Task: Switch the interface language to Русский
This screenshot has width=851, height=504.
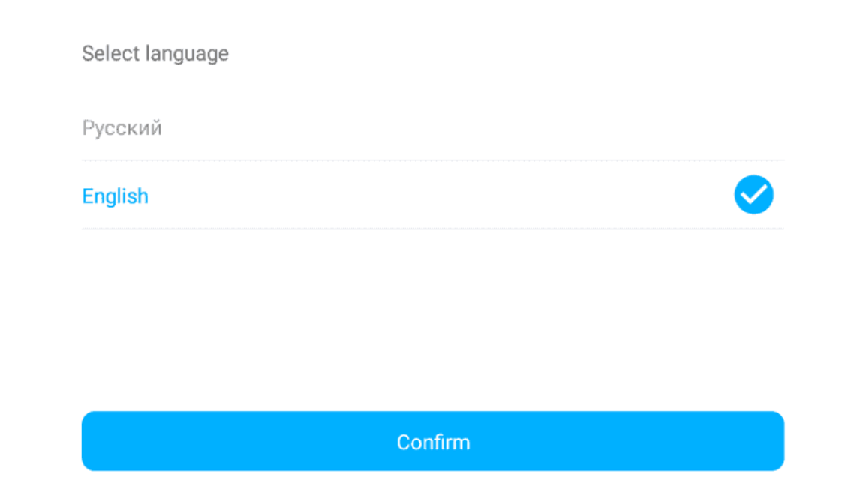Action: pos(432,128)
